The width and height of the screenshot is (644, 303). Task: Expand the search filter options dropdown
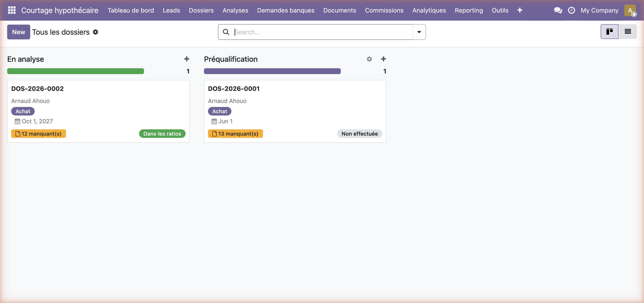tap(419, 32)
